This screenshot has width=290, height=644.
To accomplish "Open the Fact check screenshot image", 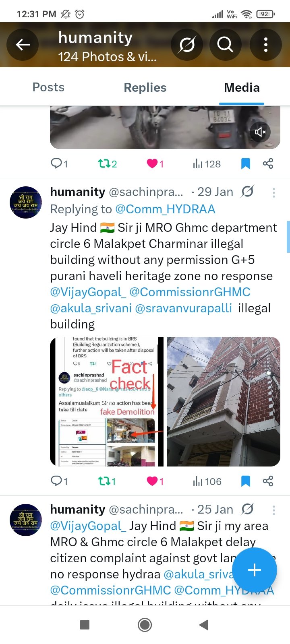I will point(107,402).
